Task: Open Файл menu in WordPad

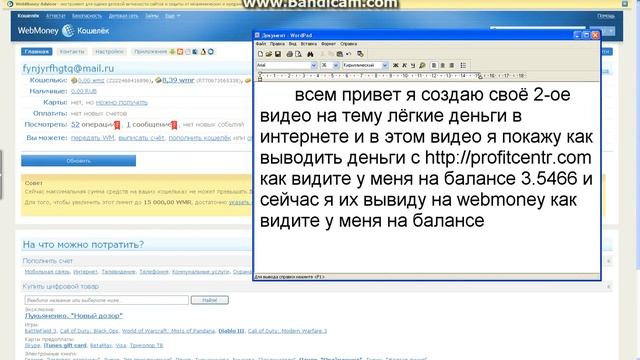Action: tap(261, 44)
